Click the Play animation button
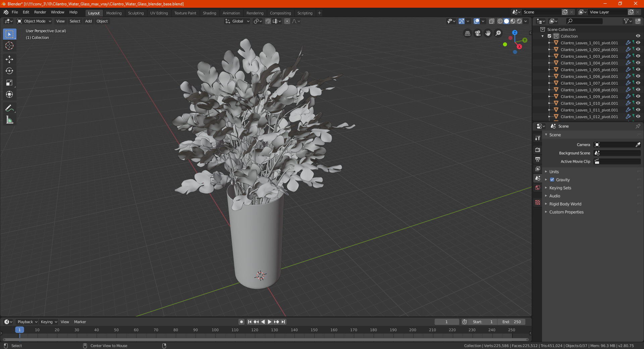This screenshot has height=349, width=644. pyautogui.click(x=270, y=322)
